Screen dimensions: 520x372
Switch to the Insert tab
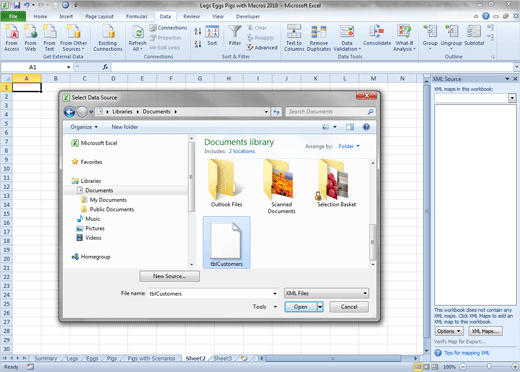[66, 16]
